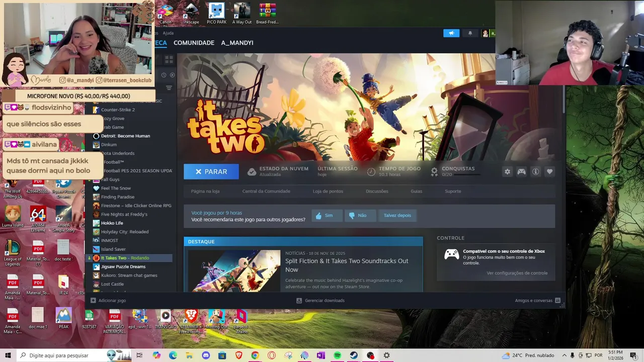Open the Guias tab
The height and width of the screenshot is (362, 644).
416,191
